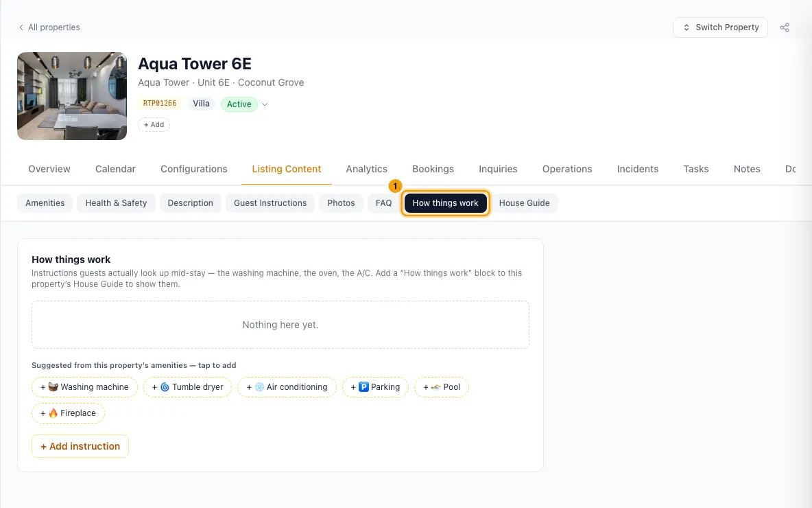Open the Switch Property selector

click(720, 27)
